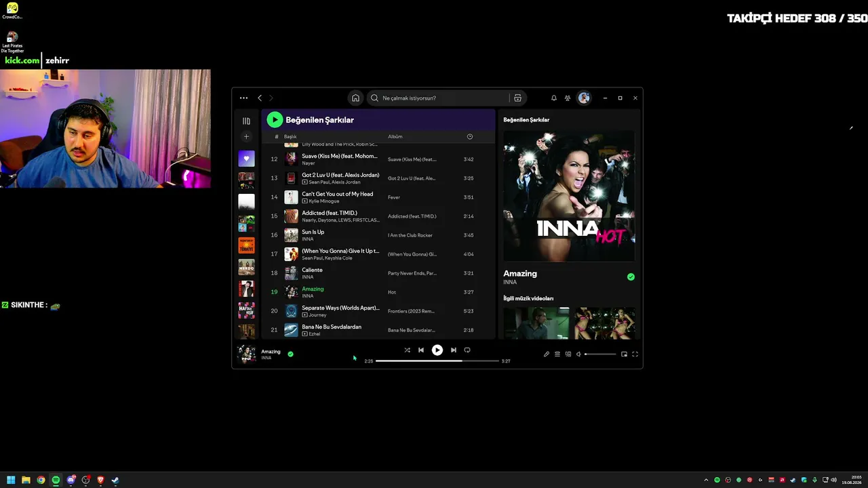Screen dimensions: 868x488
Task: Open the Spotify three-dots menu
Action: click(243, 98)
